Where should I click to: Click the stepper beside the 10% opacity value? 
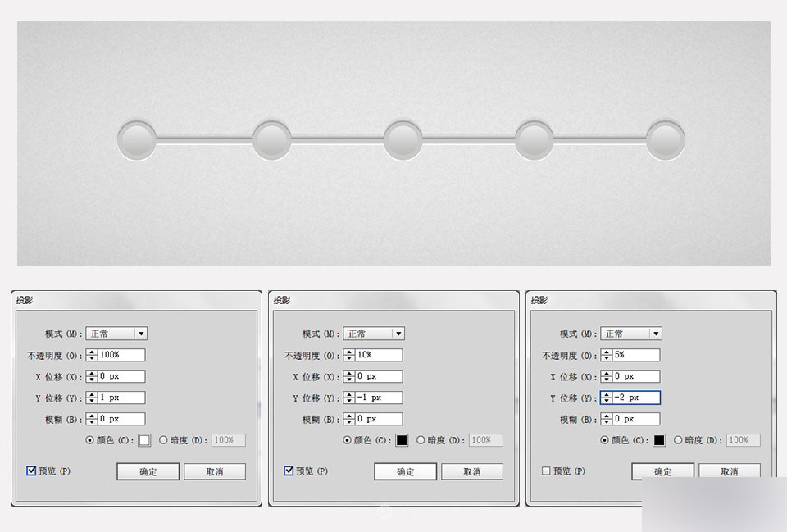(349, 355)
